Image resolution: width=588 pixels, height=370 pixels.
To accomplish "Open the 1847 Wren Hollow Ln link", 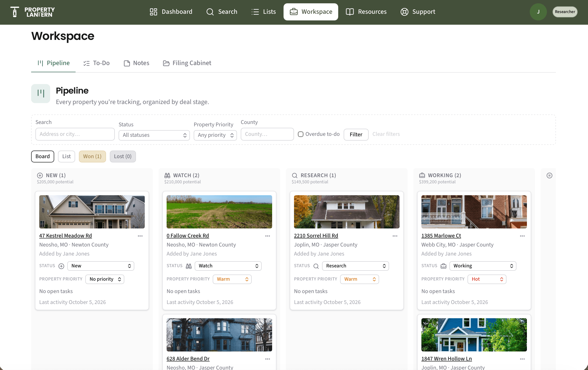I will (x=447, y=359).
